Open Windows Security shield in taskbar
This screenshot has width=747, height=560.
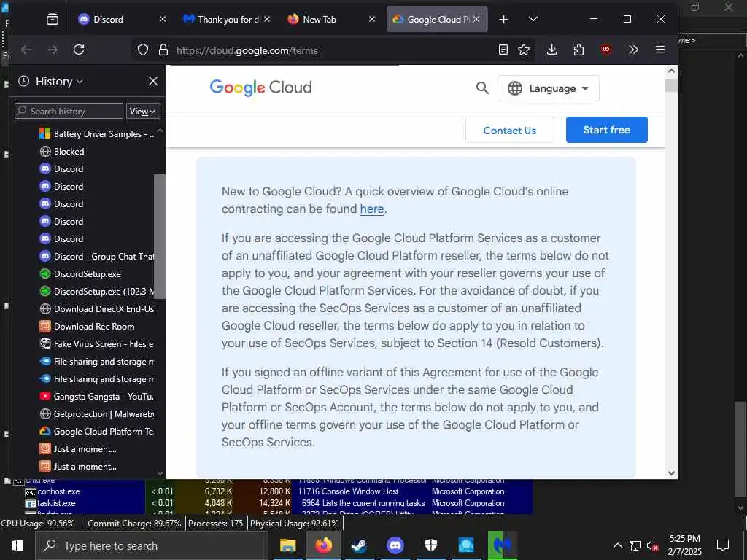[430, 545]
